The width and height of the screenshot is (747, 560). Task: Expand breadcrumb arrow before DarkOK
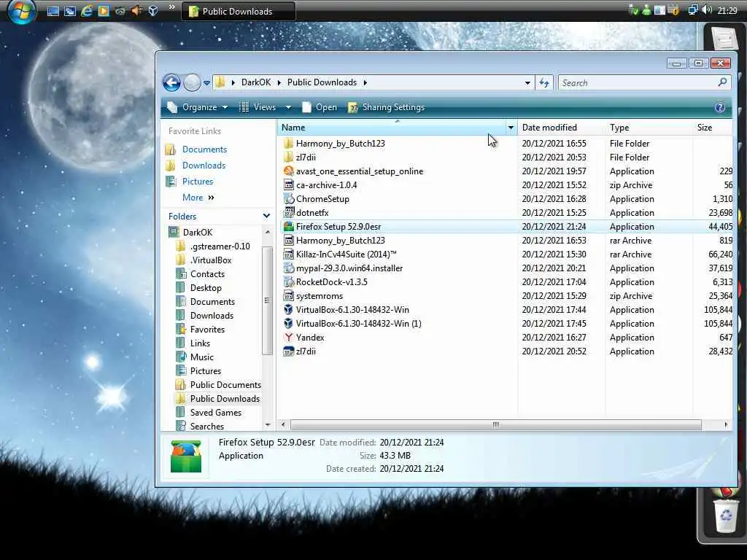233,82
